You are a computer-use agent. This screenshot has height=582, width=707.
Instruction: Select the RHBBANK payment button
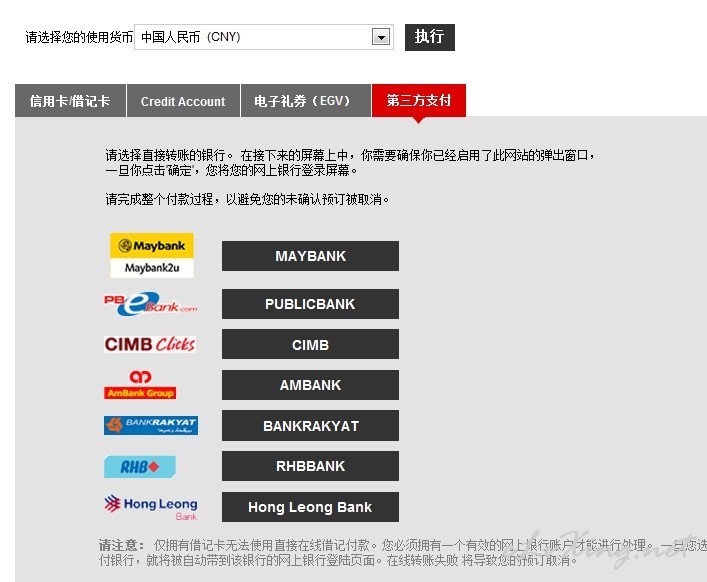[x=310, y=466]
